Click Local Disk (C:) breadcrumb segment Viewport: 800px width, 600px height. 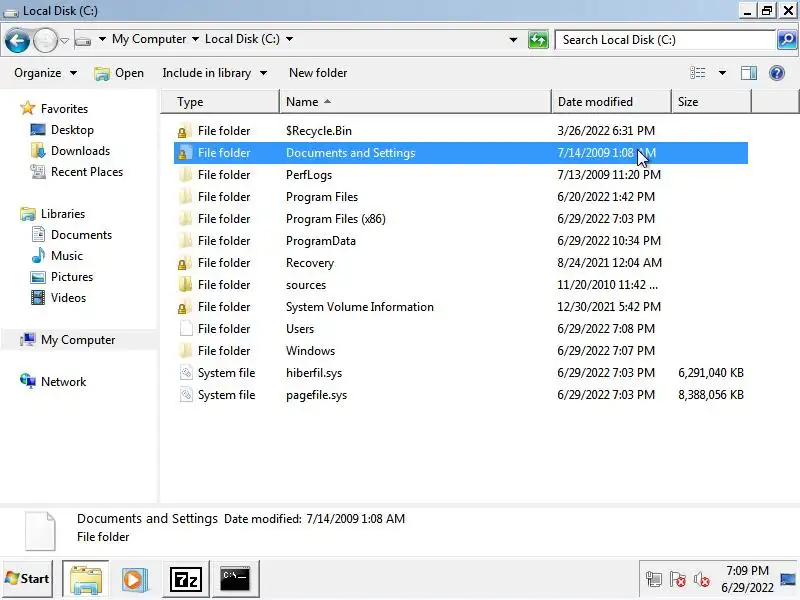point(242,39)
